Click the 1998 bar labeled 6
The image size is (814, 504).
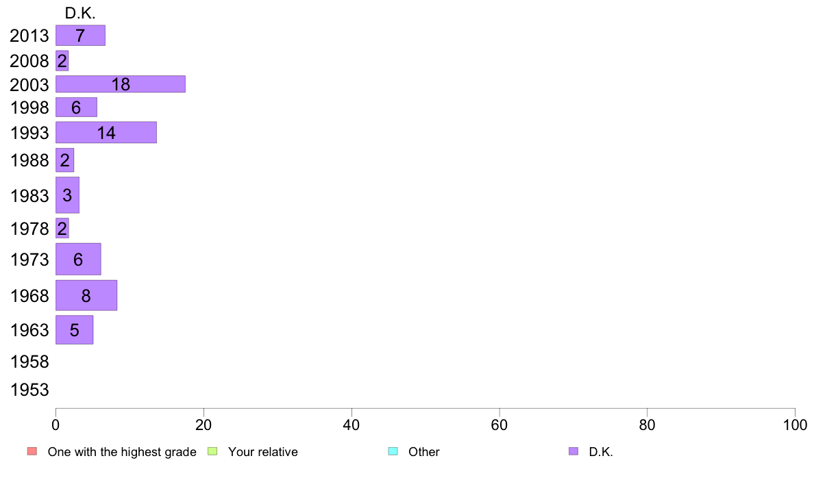tap(76, 108)
